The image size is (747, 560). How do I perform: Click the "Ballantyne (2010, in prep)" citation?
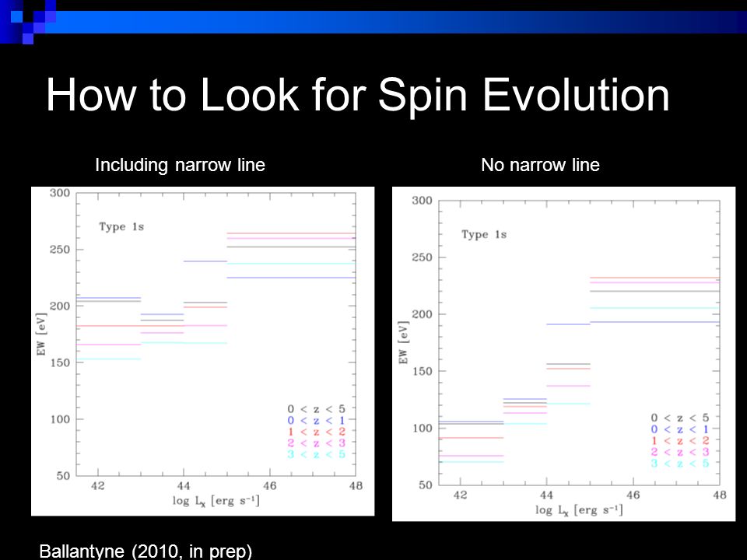click(x=146, y=551)
